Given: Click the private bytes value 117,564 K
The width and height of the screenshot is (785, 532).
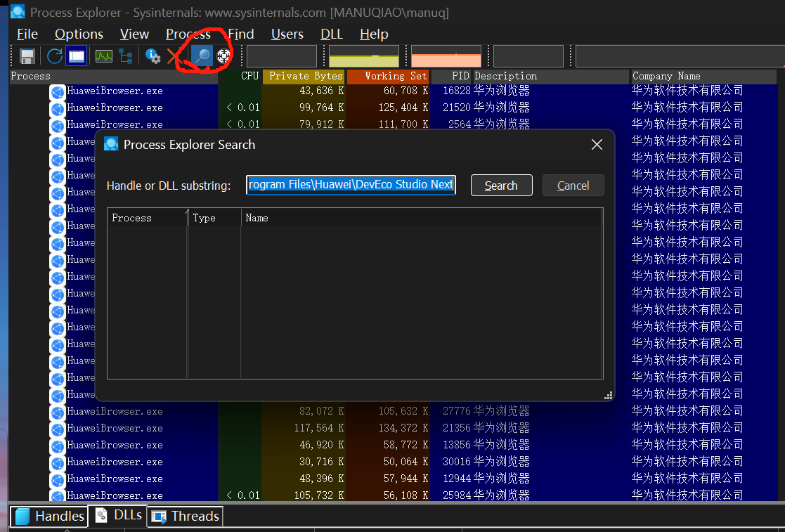Looking at the screenshot, I should click(319, 429).
